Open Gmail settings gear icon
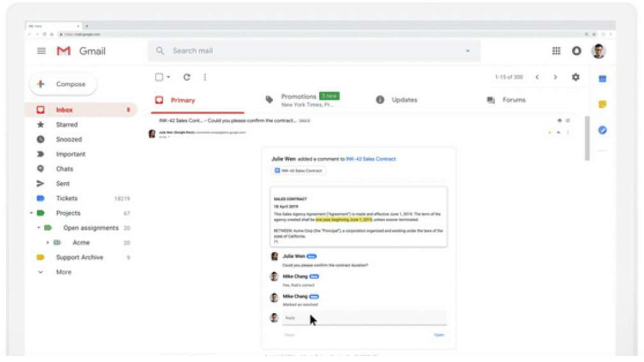The width and height of the screenshot is (644, 362). point(576,77)
